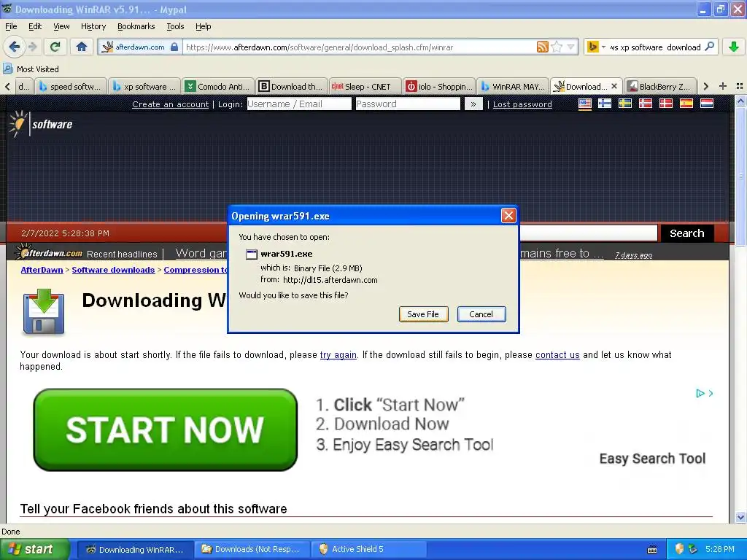This screenshot has height=560, width=747.
Task: Click the green START NOW ad button
Action: coord(166,429)
